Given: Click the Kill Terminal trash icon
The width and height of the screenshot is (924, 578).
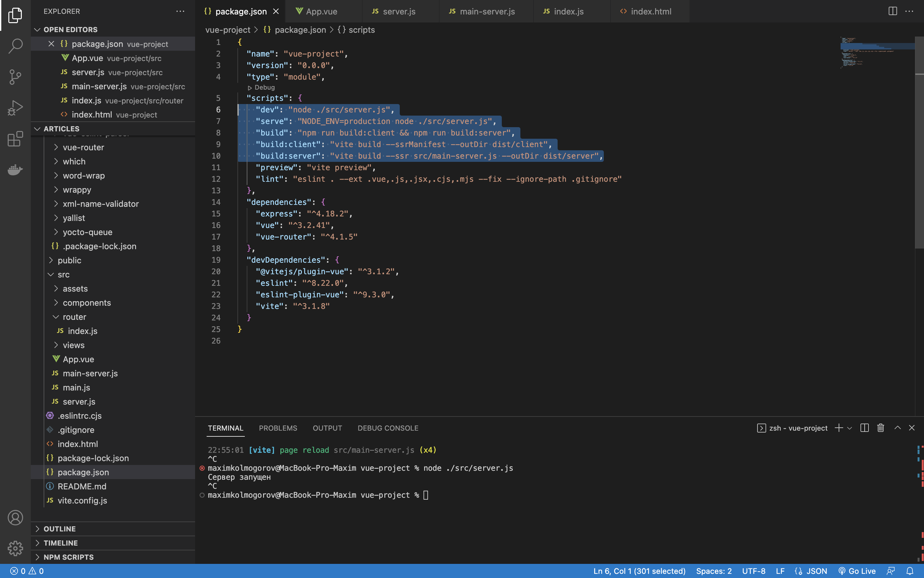Looking at the screenshot, I should [x=880, y=428].
